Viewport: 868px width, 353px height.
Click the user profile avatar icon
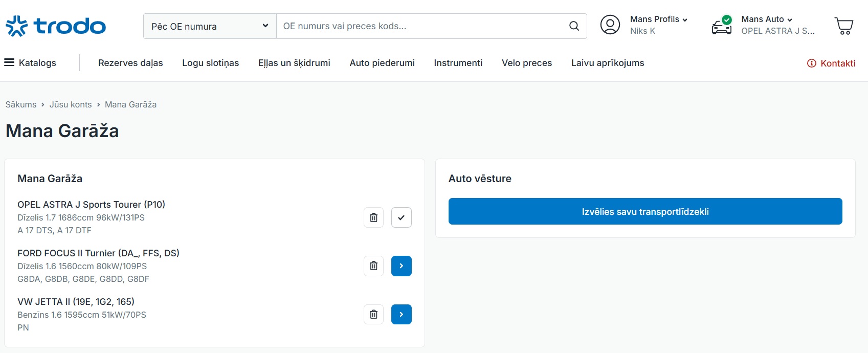(610, 25)
